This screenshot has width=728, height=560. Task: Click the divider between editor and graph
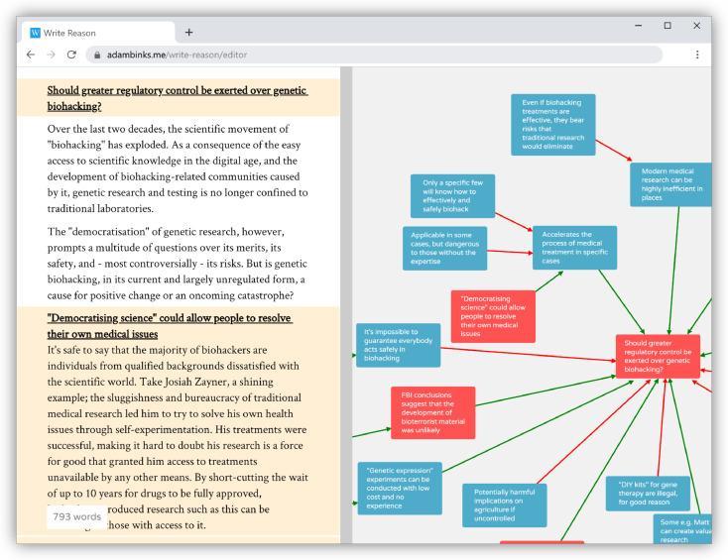346,305
